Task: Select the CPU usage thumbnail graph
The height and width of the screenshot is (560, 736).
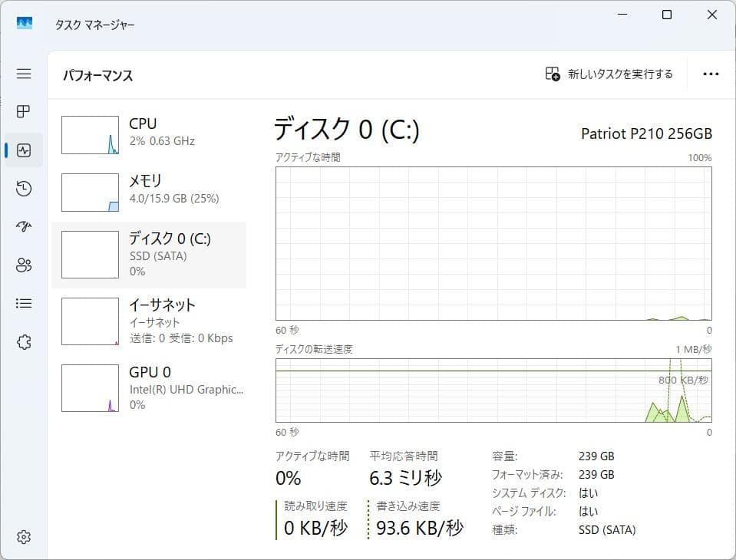Action: coord(90,134)
